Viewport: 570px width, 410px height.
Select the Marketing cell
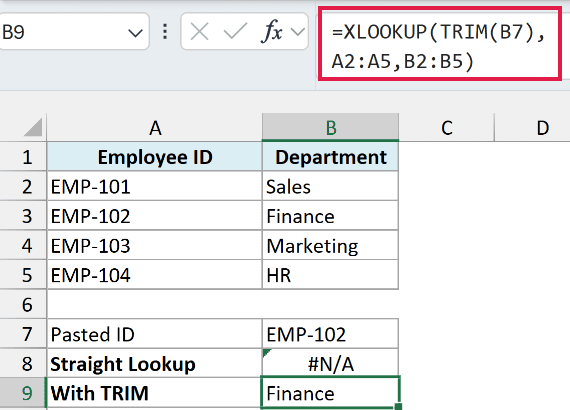coord(330,246)
